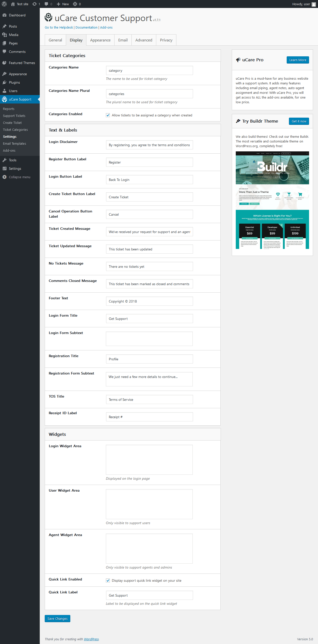
Task: Click the Appearance paintbrush icon
Action: (4, 74)
